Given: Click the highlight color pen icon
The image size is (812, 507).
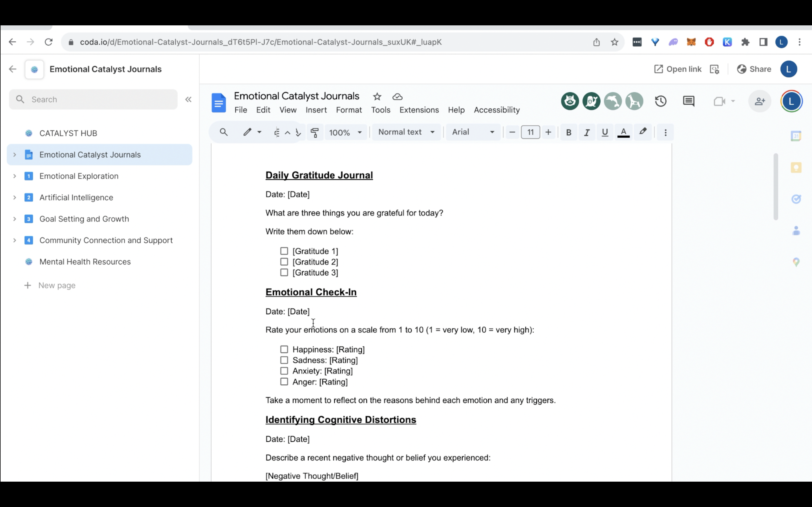Looking at the screenshot, I should point(643,132).
